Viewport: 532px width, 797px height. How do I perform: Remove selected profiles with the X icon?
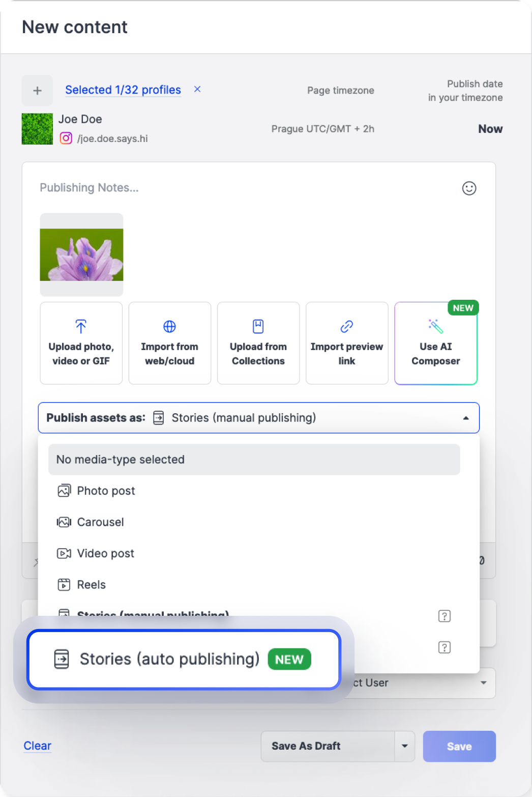(x=197, y=89)
